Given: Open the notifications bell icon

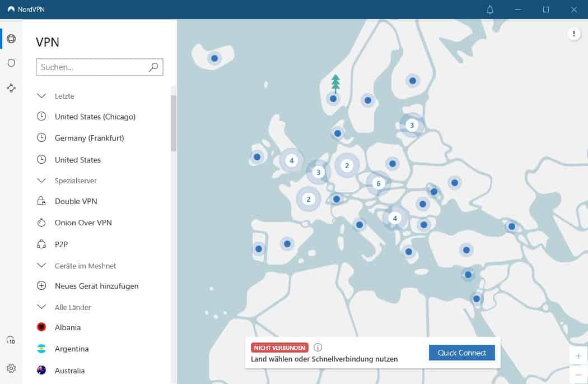Looking at the screenshot, I should [490, 10].
